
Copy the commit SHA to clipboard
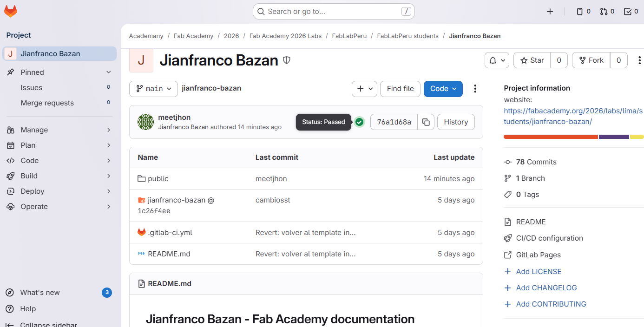[x=426, y=122]
